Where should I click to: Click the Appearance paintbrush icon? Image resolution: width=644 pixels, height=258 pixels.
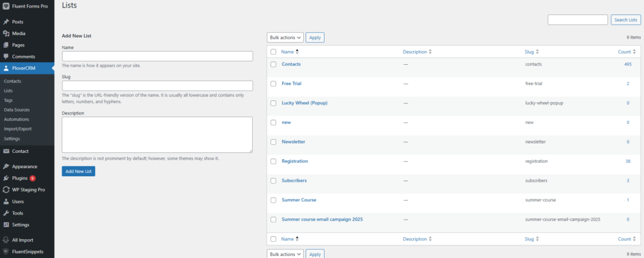[6, 167]
